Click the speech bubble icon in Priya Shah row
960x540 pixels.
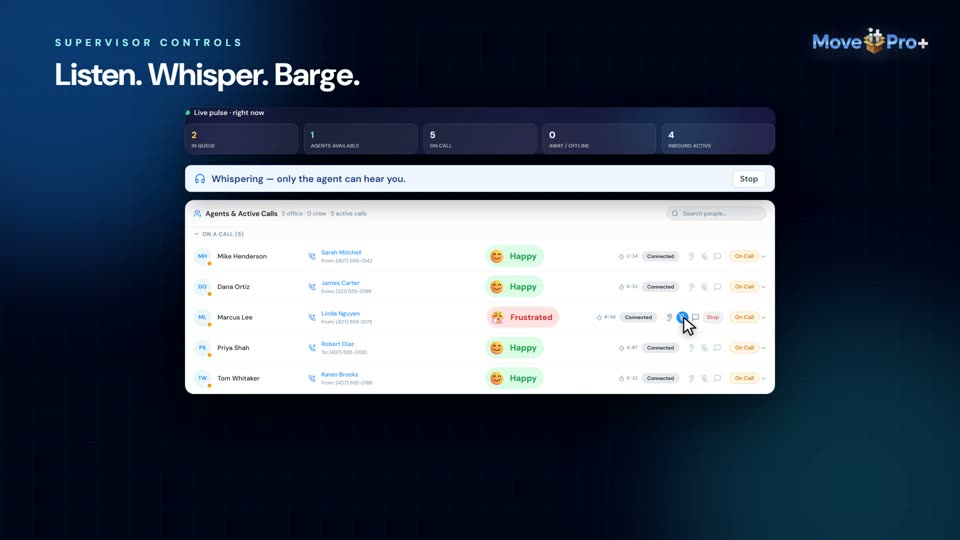click(718, 348)
